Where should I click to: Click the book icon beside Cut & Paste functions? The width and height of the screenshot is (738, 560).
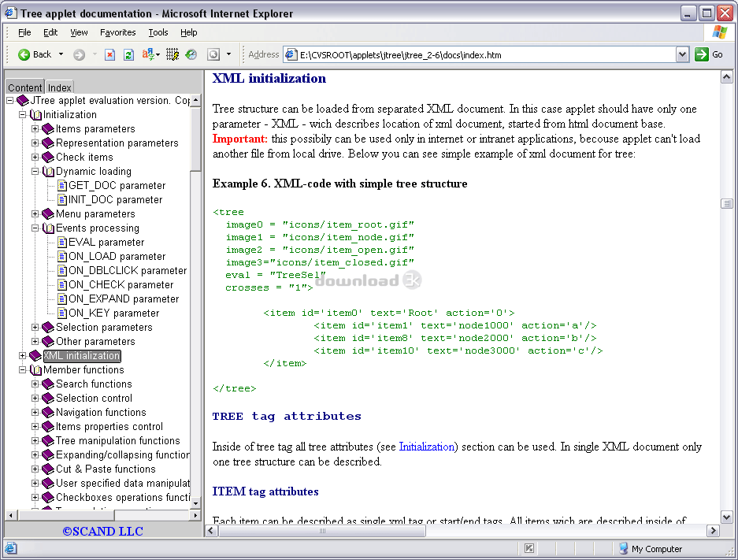tap(48, 469)
